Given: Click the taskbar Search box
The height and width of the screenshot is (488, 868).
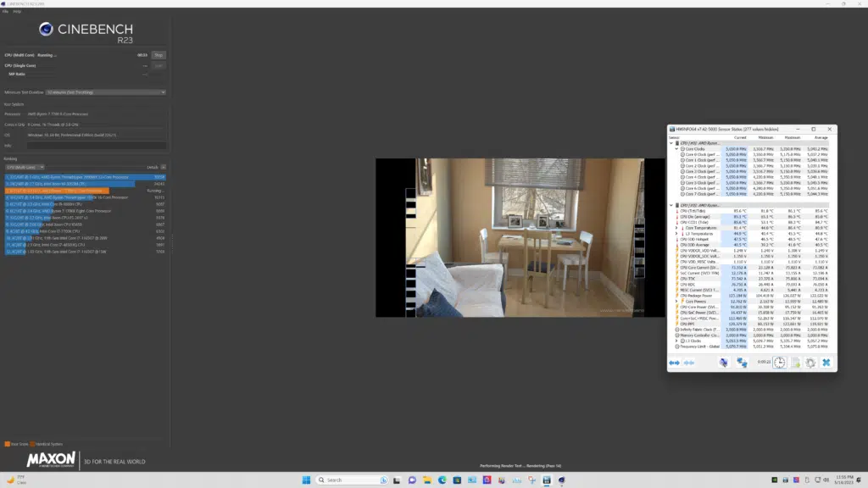Looking at the screenshot, I should point(352,480).
